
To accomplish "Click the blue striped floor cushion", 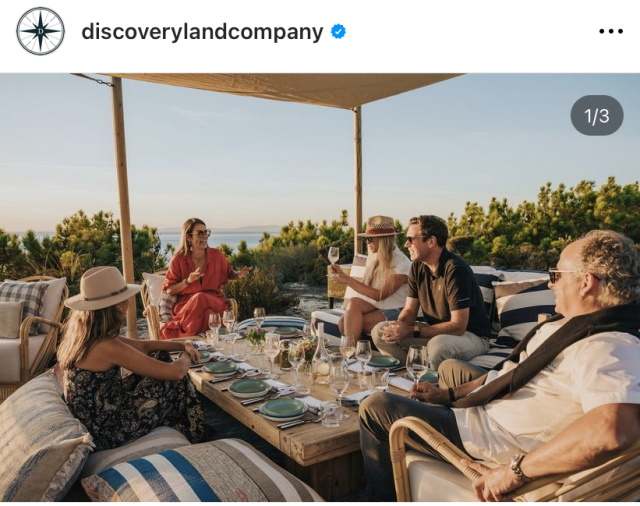I will pyautogui.click(x=202, y=471).
